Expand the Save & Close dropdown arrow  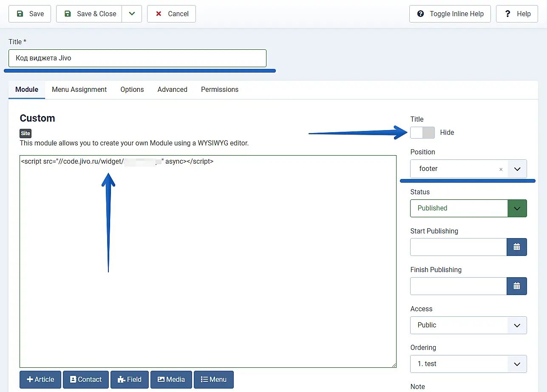132,14
